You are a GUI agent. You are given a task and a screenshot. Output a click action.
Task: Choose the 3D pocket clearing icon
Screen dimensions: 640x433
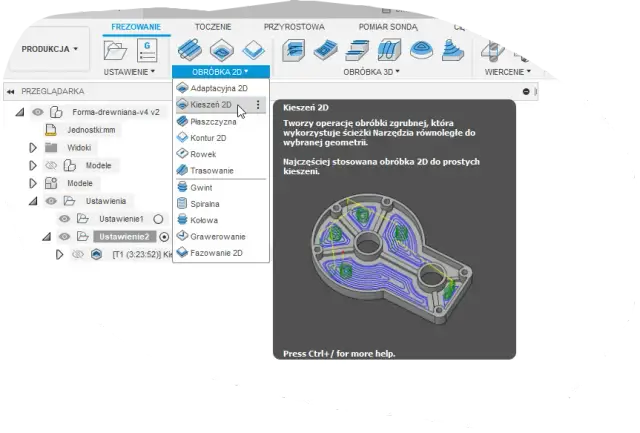tap(325, 50)
